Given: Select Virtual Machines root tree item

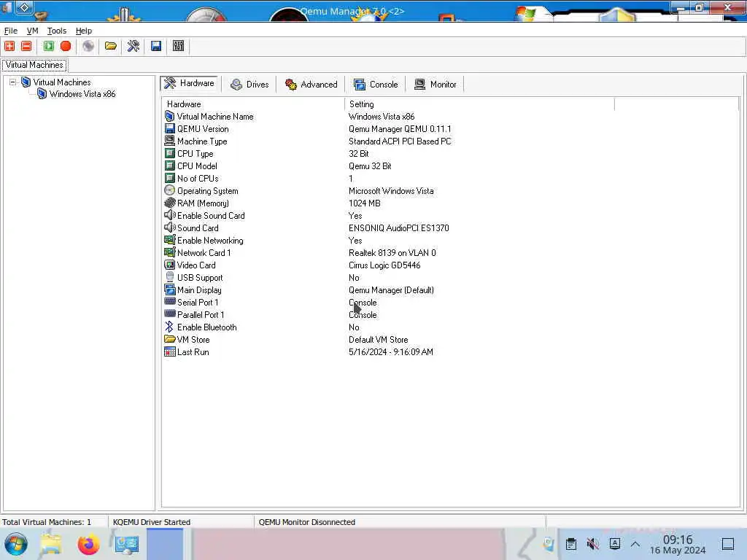Looking at the screenshot, I should (61, 82).
